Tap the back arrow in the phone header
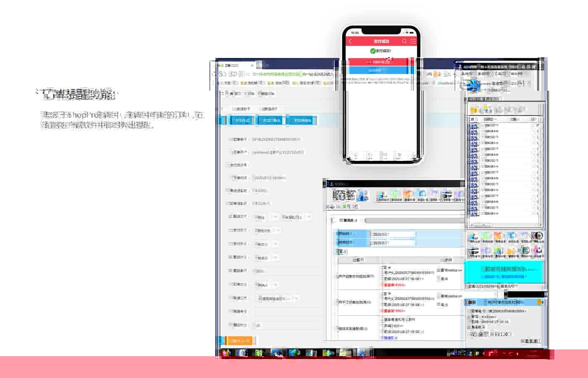The image size is (588, 378). click(x=350, y=41)
